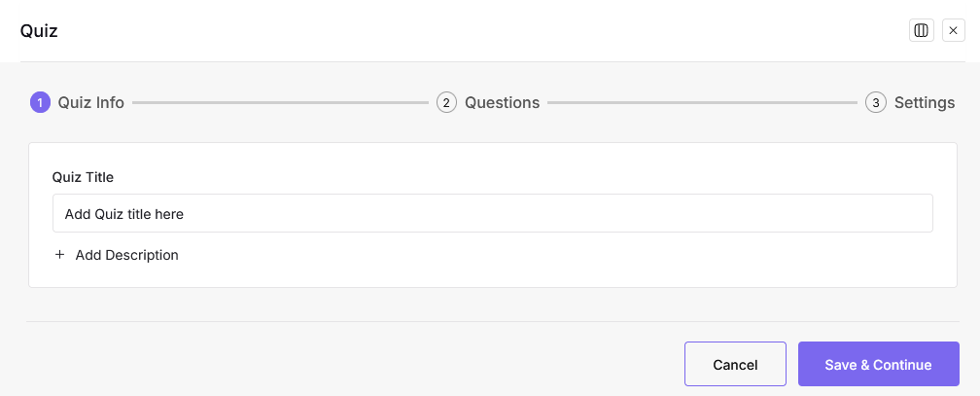Click the plus icon beside Add Description

coord(59,255)
